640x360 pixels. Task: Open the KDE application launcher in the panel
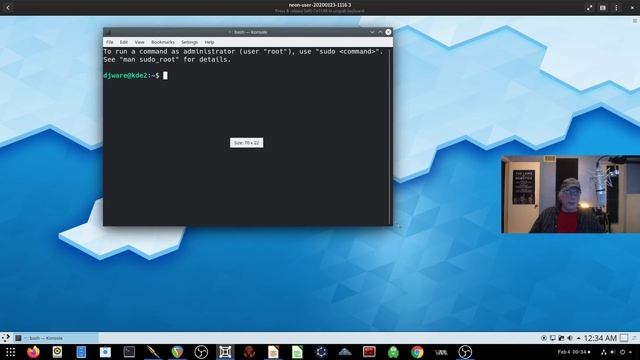(6, 338)
